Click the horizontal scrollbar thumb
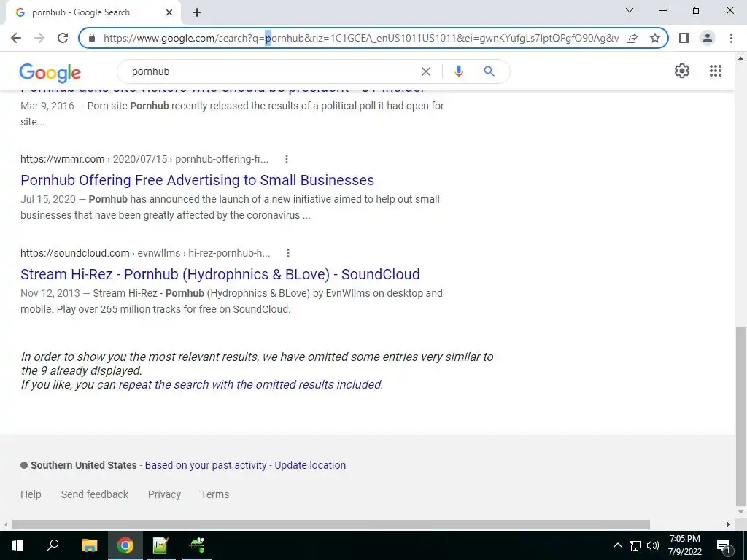Viewport: 747px width, 560px height. tap(331, 525)
